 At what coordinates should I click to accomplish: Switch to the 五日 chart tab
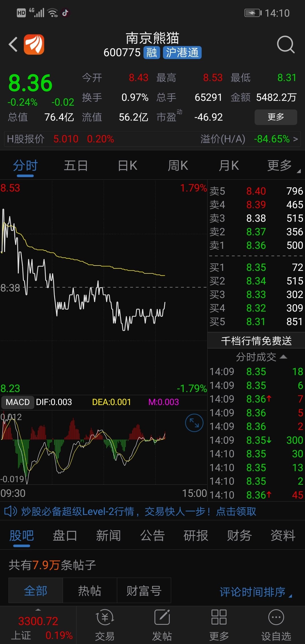click(x=76, y=166)
